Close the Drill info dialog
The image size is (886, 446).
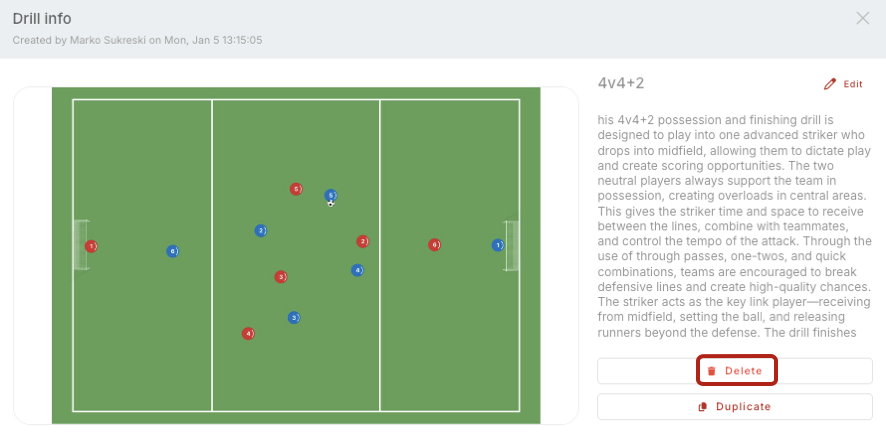pyautogui.click(x=863, y=18)
